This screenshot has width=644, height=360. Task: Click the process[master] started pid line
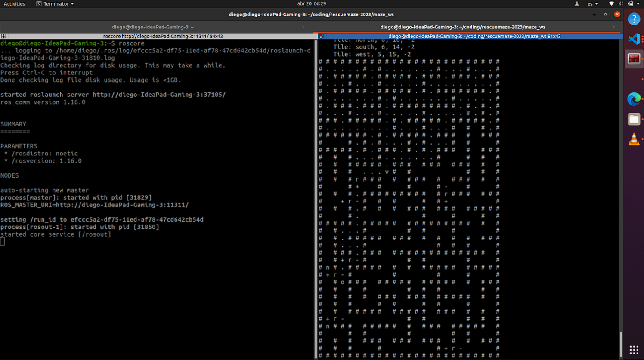[x=76, y=197]
